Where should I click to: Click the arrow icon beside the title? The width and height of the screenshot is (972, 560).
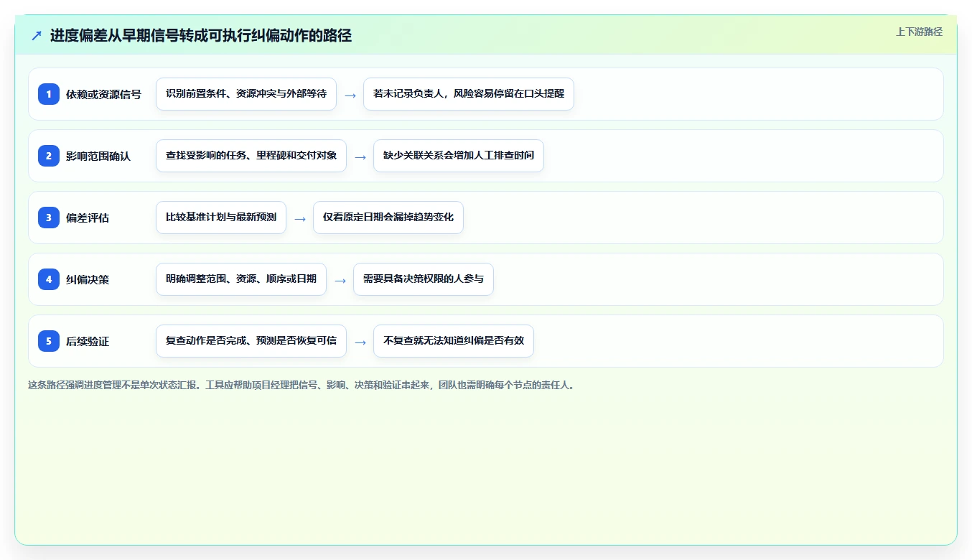click(x=37, y=36)
